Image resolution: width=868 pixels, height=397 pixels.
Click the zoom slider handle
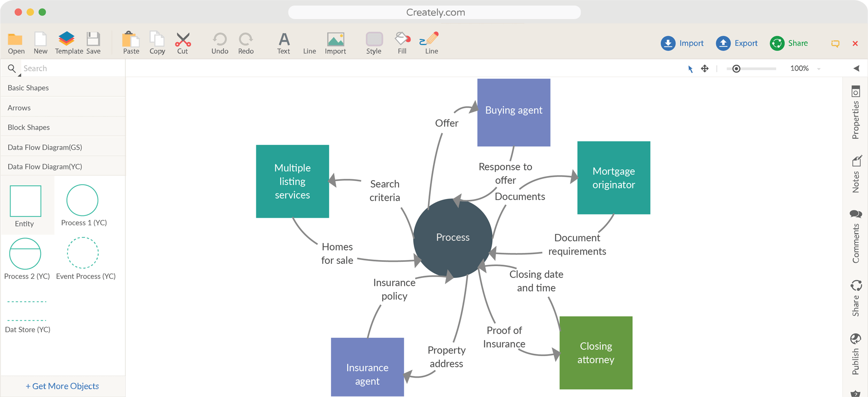click(x=736, y=68)
